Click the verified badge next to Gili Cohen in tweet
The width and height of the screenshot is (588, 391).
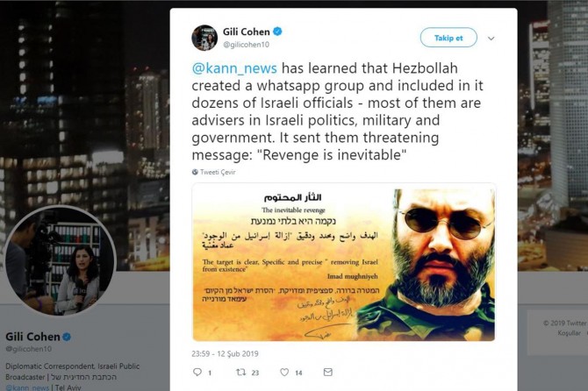click(277, 32)
